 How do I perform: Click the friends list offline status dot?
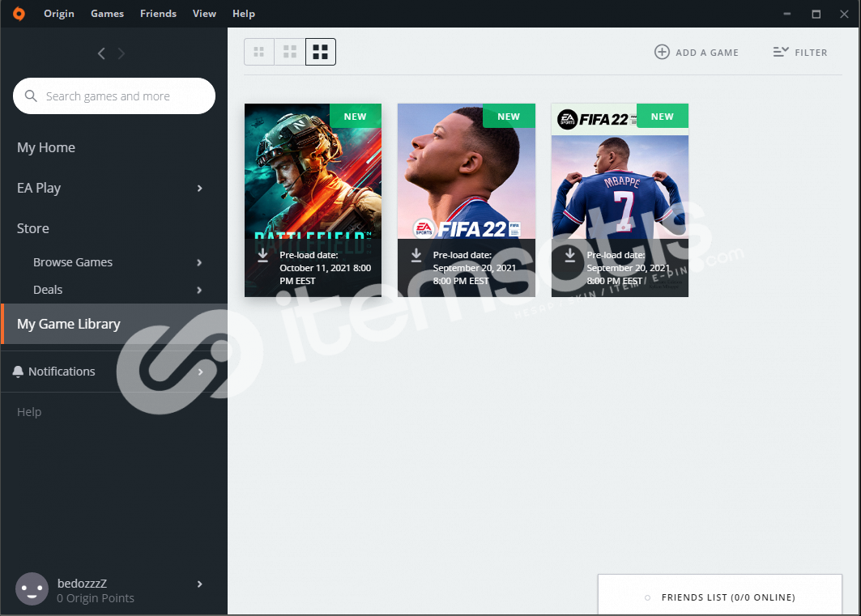(x=647, y=597)
